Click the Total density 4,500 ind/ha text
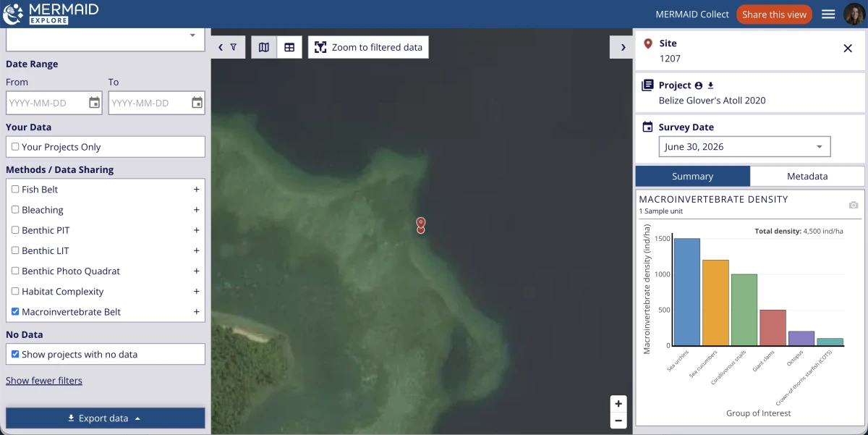The width and height of the screenshot is (868, 435). click(x=799, y=232)
